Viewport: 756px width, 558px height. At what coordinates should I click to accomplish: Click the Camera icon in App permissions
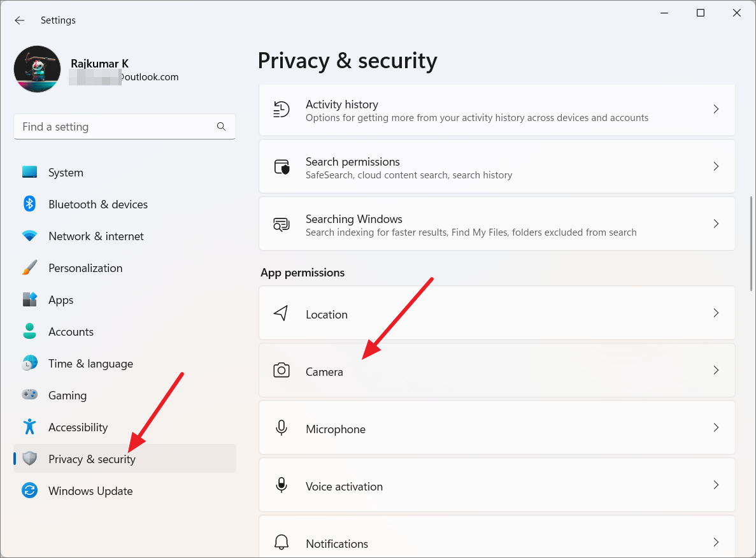(x=282, y=371)
